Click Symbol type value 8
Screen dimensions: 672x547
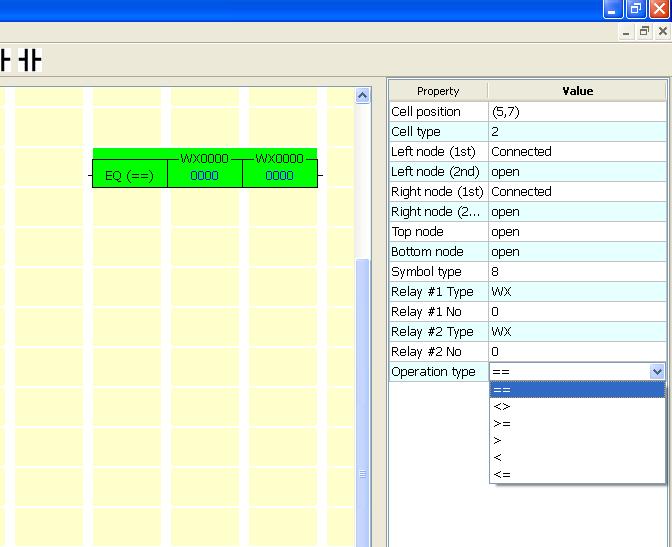[x=577, y=271]
